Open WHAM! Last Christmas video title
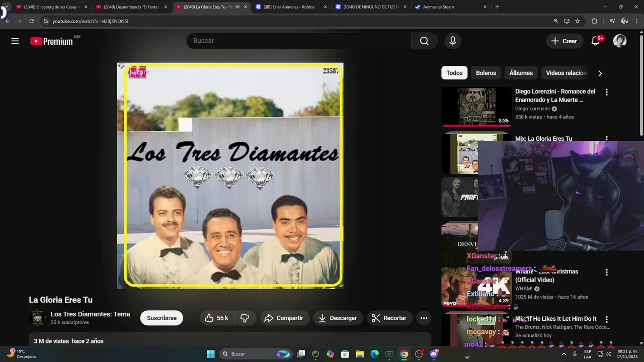The height and width of the screenshot is (362, 644). (x=546, y=276)
